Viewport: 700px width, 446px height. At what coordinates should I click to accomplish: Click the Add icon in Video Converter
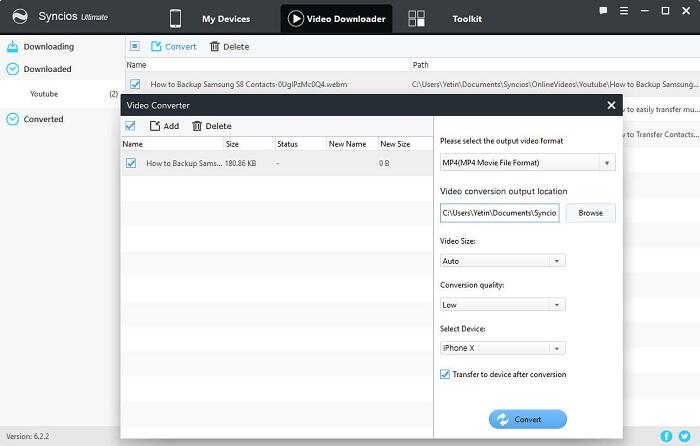[155, 126]
